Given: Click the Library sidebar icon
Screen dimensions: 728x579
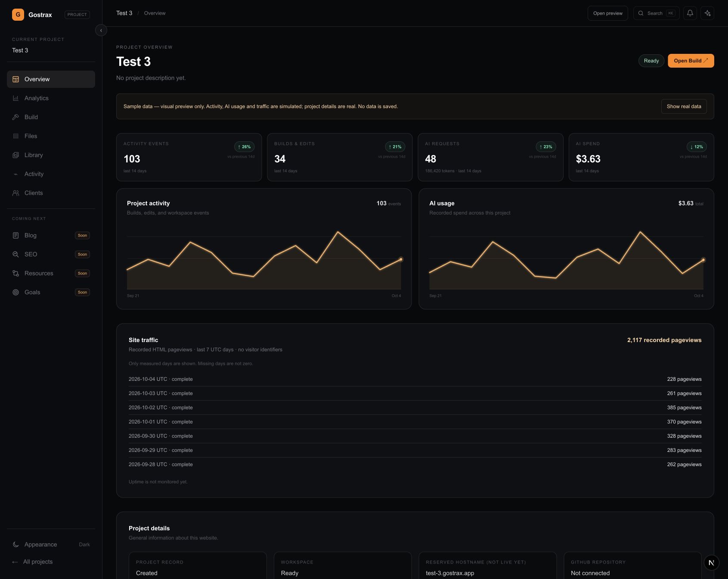Looking at the screenshot, I should (x=15, y=155).
